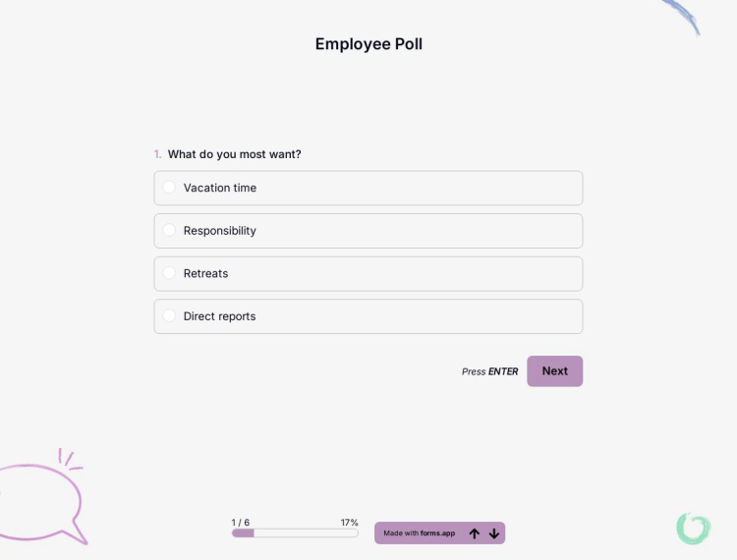Click the 1 / 6 page counter

(x=241, y=523)
